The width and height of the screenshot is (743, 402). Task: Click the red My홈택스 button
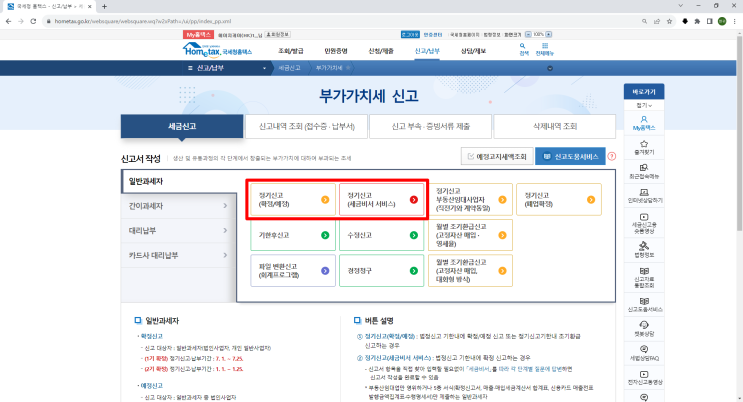coord(198,35)
